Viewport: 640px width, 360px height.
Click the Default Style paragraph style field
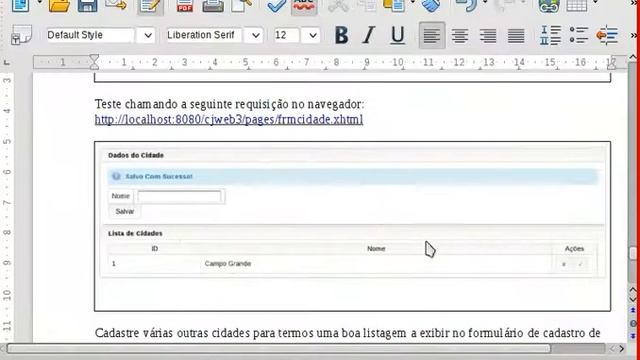[x=90, y=35]
